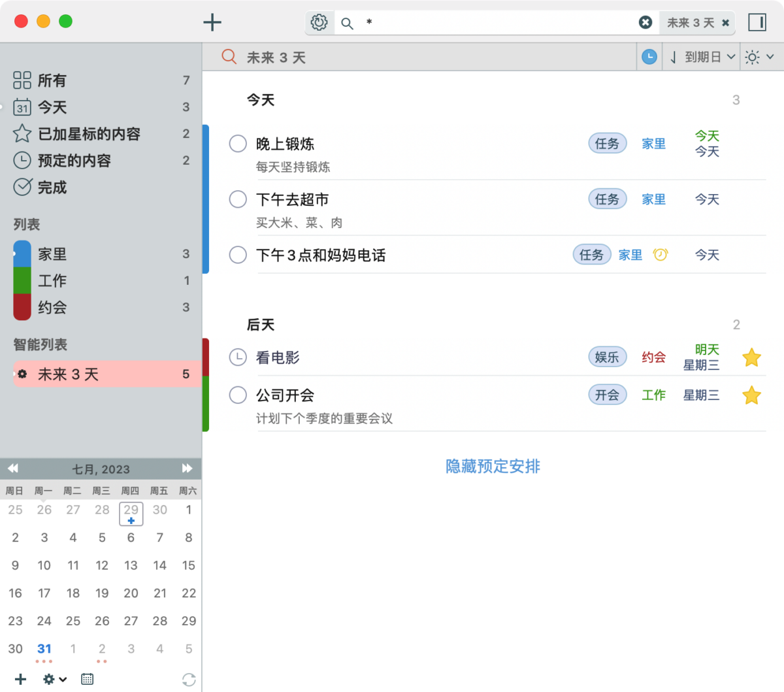Open bottom gear dropdown menu
Image resolution: width=784 pixels, height=692 pixels.
point(55,680)
